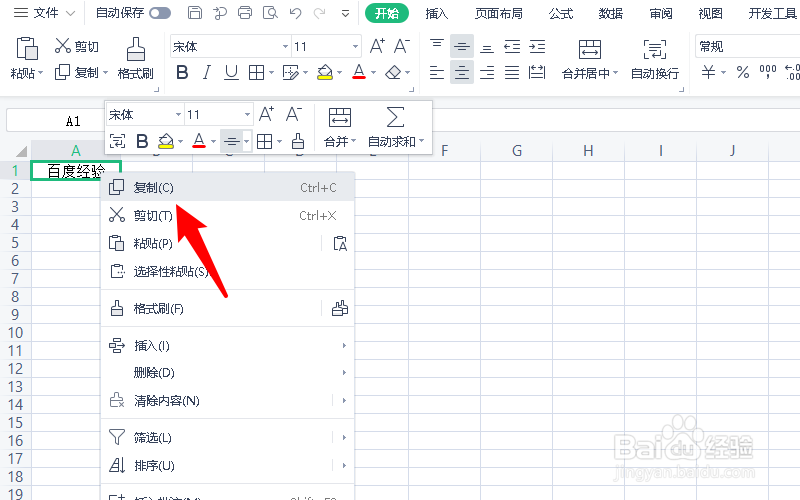Image resolution: width=800 pixels, height=500 pixels.
Task: Click the increase indent icon
Action: pos(537,47)
